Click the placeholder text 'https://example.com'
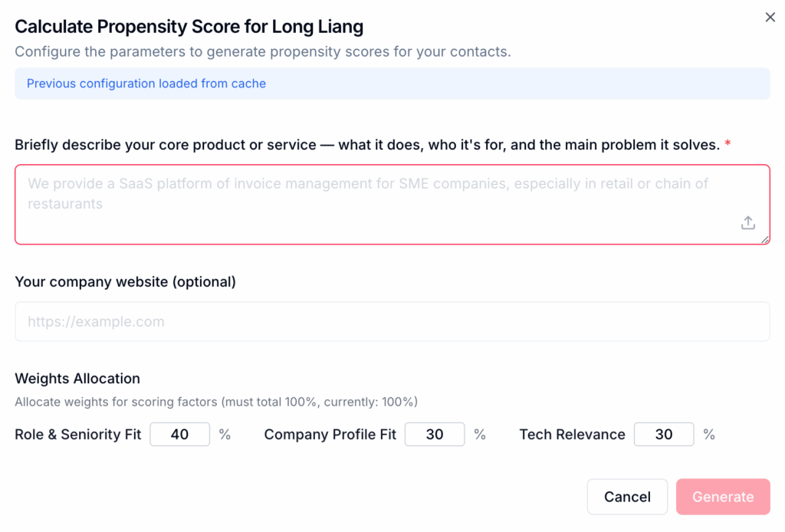 (96, 321)
